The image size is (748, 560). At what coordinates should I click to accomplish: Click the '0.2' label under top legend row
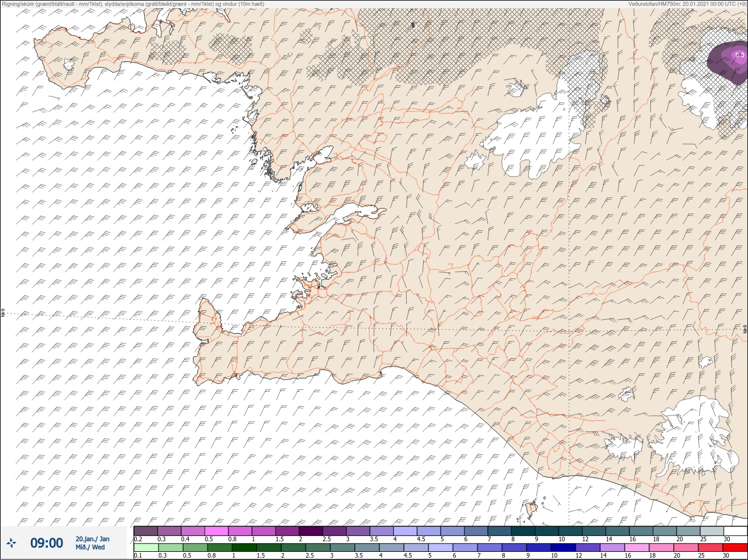pos(138,538)
